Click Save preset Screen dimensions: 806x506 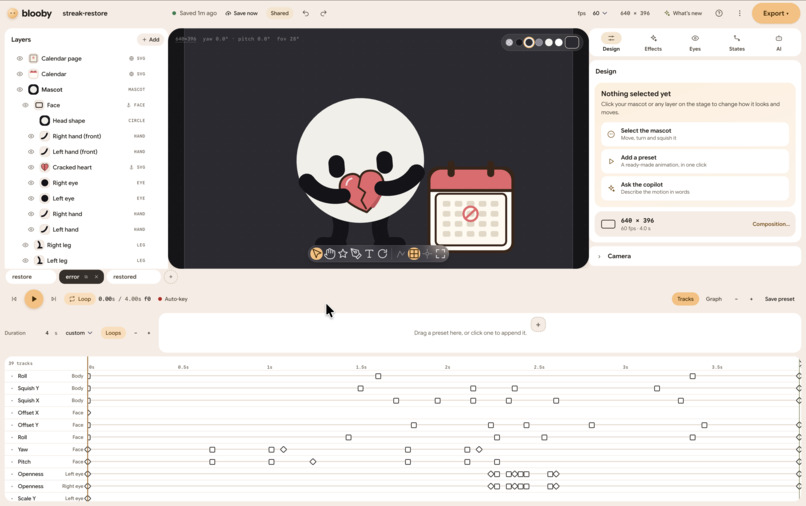pyautogui.click(x=779, y=299)
